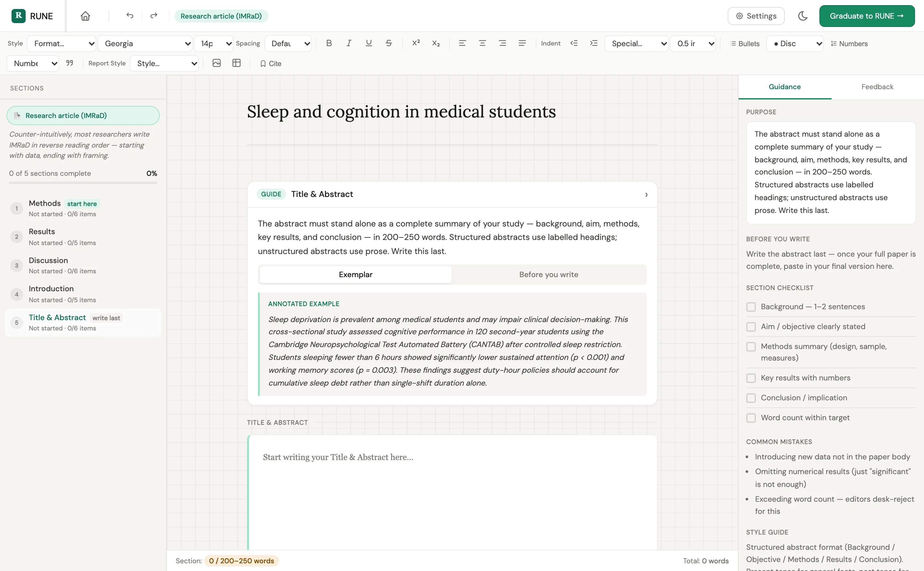
Task: Decrease indent with outdent icon
Action: click(574, 43)
